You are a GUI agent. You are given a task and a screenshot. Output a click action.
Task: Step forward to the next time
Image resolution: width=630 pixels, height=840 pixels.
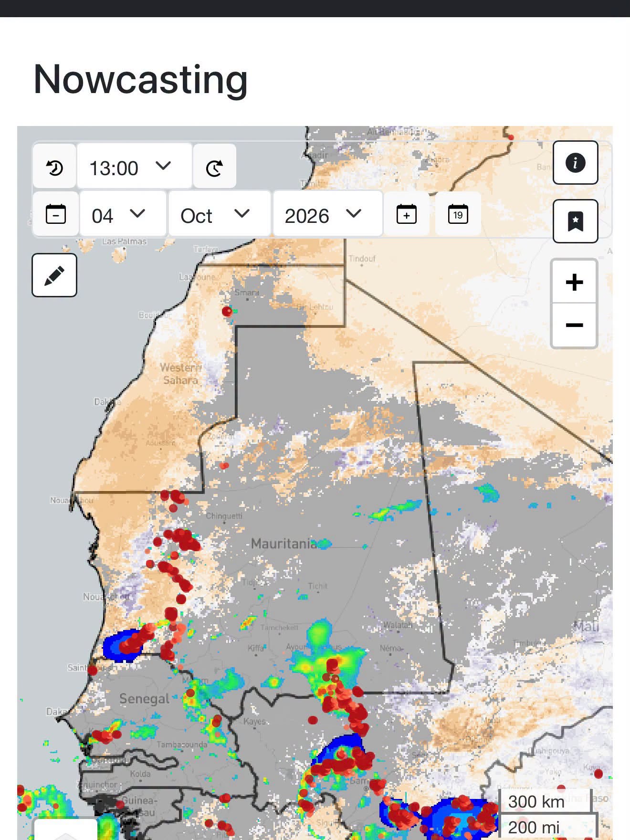tap(214, 167)
